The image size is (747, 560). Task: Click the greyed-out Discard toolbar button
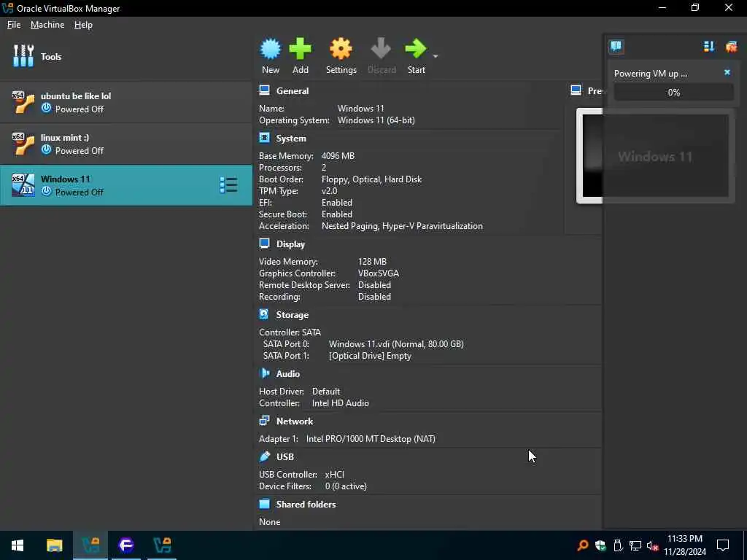point(381,56)
